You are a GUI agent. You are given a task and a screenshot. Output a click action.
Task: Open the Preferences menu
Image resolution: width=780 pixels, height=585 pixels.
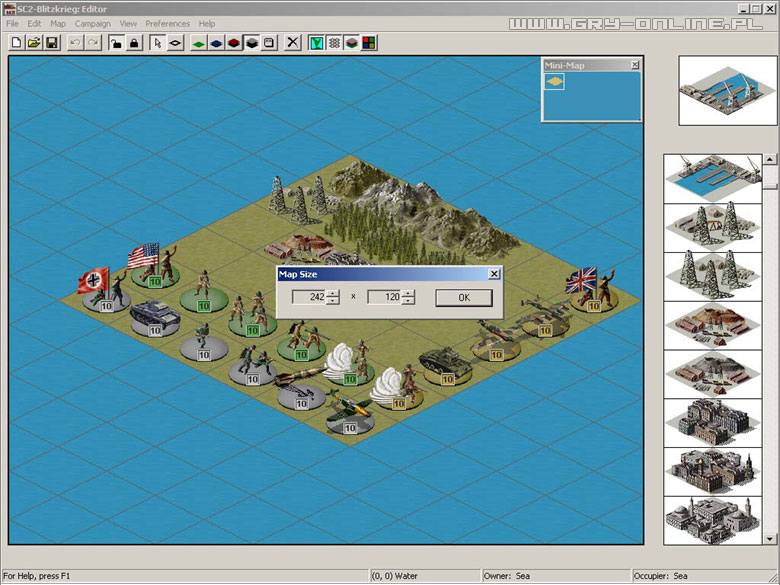(x=167, y=23)
